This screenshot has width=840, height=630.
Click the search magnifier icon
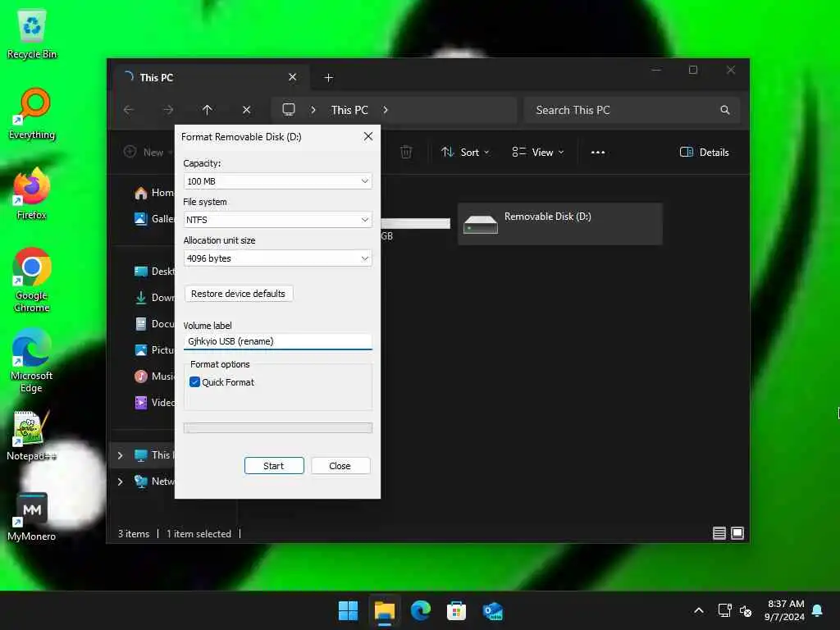(x=725, y=110)
